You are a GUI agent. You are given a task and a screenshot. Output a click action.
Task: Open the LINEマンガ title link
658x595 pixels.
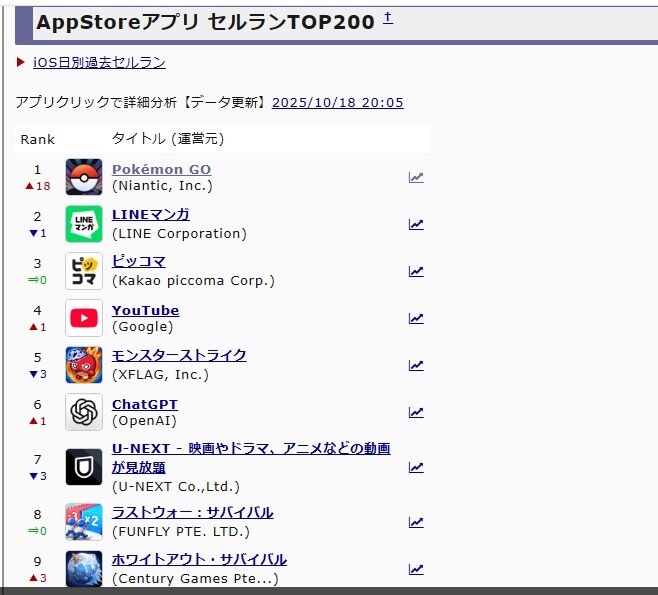[151, 214]
